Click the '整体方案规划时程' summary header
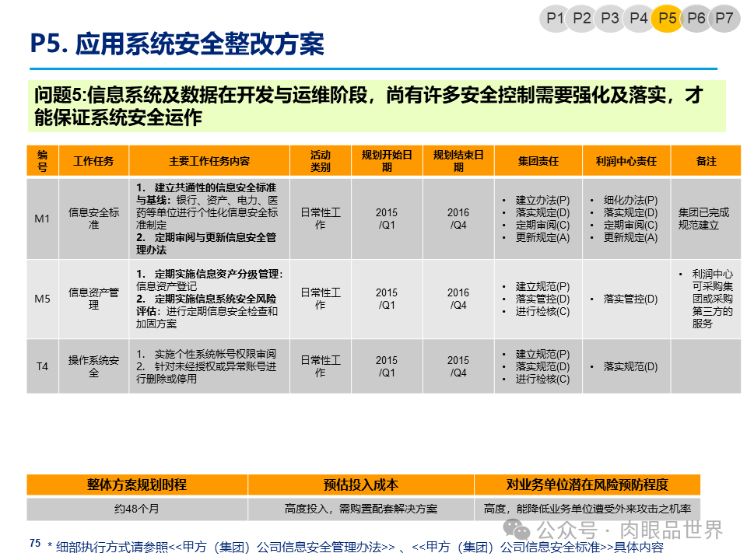This screenshot has width=747, height=560. [137, 485]
